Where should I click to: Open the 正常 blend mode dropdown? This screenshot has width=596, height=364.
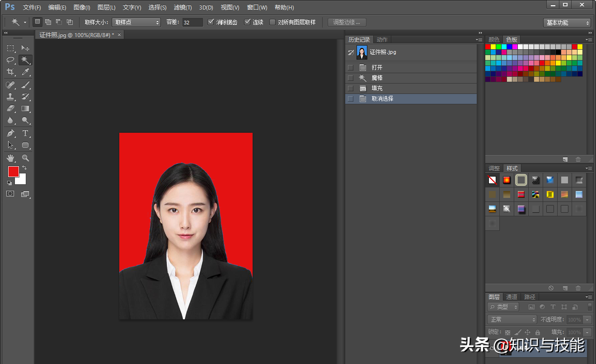click(512, 319)
